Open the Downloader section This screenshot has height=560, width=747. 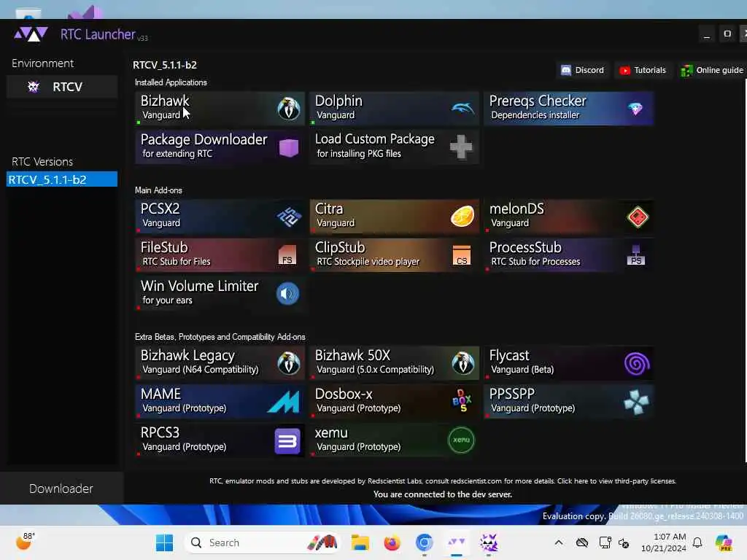pyautogui.click(x=61, y=489)
